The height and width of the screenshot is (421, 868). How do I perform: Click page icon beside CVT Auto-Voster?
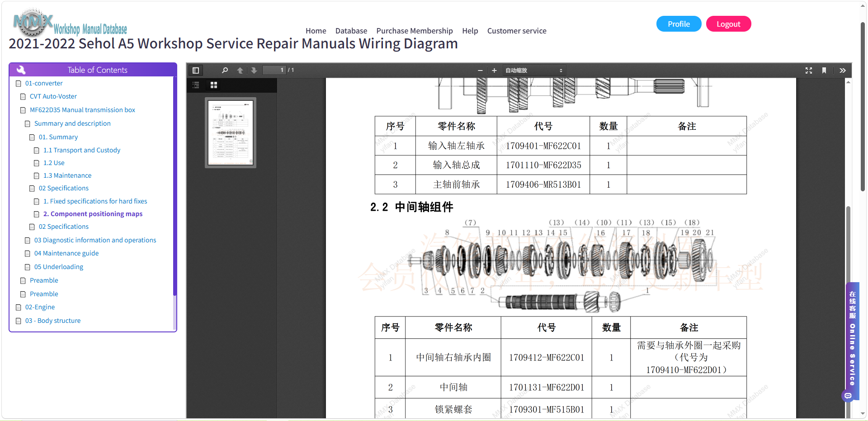23,97
